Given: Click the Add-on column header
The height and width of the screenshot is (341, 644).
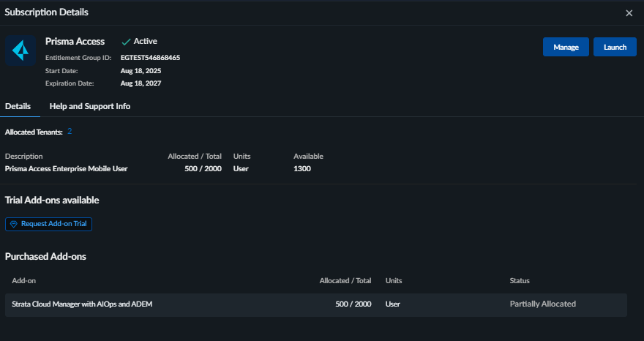Looking at the screenshot, I should [x=24, y=280].
